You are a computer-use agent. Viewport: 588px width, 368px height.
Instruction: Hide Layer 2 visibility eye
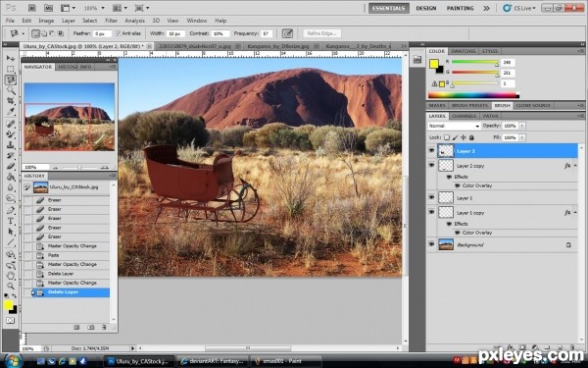click(431, 151)
